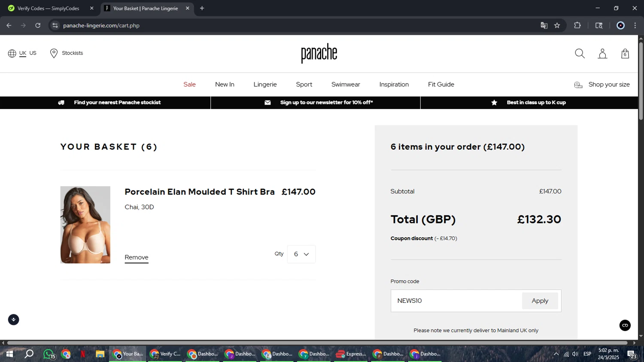Click the address bar URL
Viewport: 644px width, 362px height.
click(x=101, y=25)
